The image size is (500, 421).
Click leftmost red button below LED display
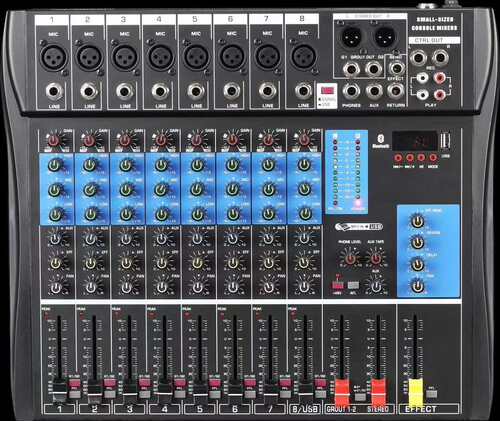[398, 158]
